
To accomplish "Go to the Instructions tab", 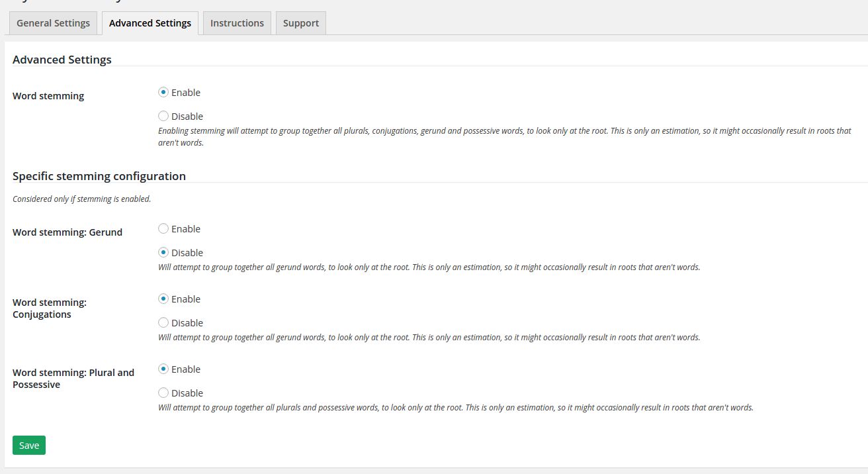I will pos(237,23).
